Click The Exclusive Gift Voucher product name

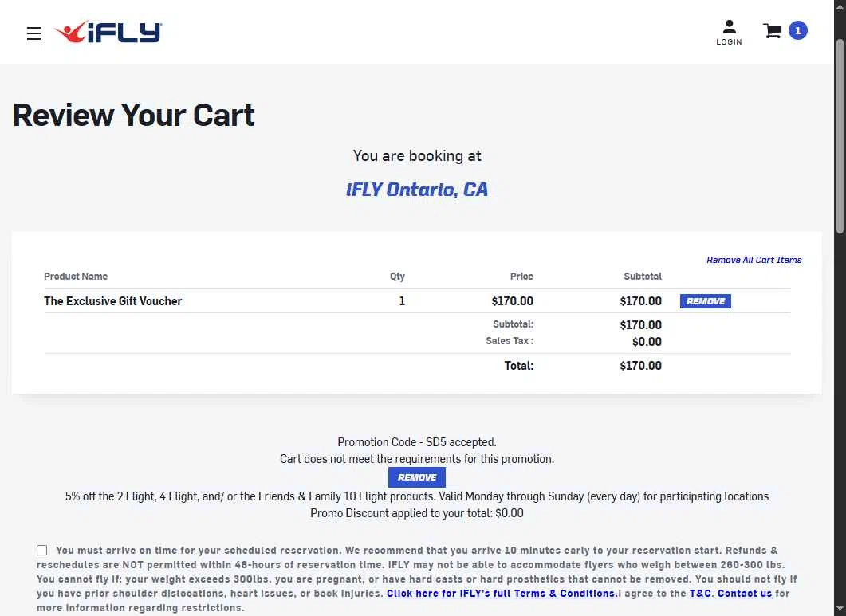[112, 301]
